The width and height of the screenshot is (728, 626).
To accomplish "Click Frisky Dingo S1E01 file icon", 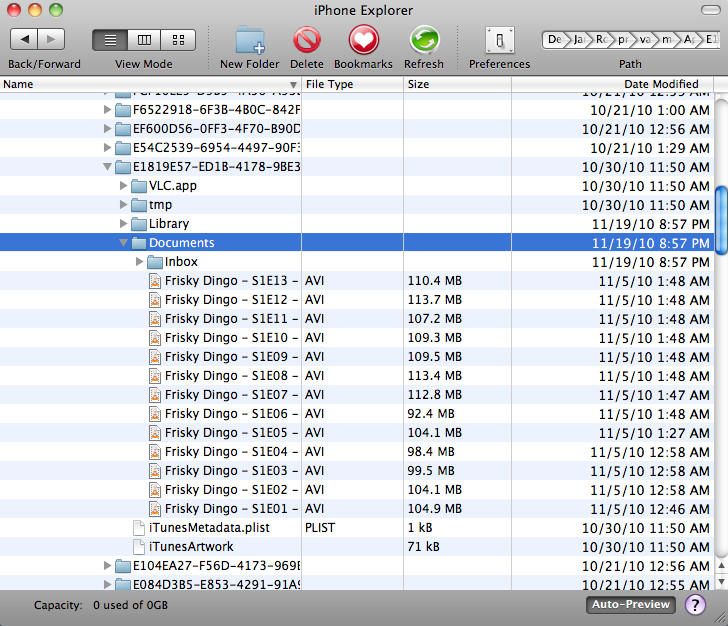I will [x=155, y=509].
